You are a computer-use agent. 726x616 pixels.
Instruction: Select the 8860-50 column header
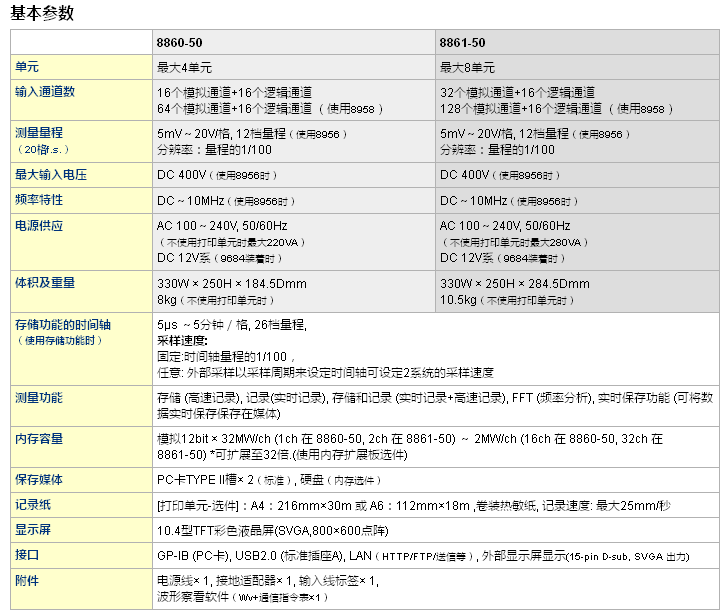pos(179,43)
